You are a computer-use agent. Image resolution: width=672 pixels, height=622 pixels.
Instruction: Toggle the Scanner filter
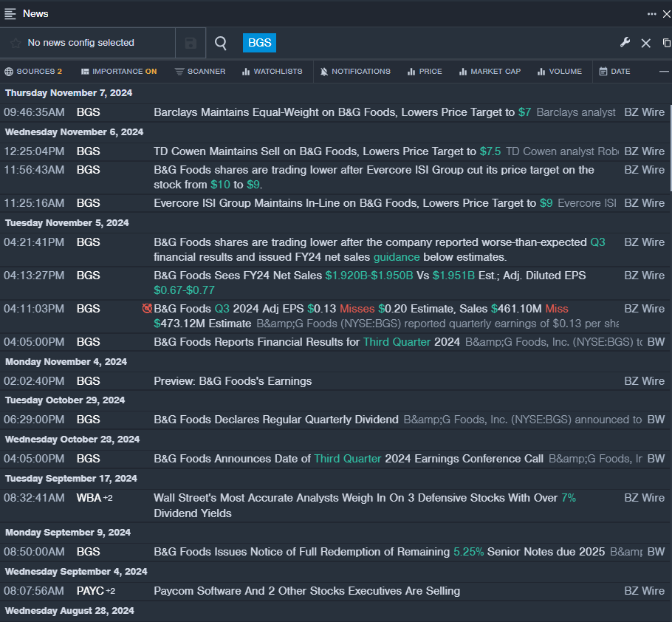coord(200,72)
